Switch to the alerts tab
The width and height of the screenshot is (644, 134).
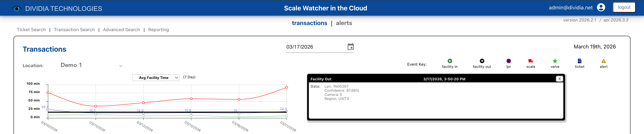coord(344,23)
